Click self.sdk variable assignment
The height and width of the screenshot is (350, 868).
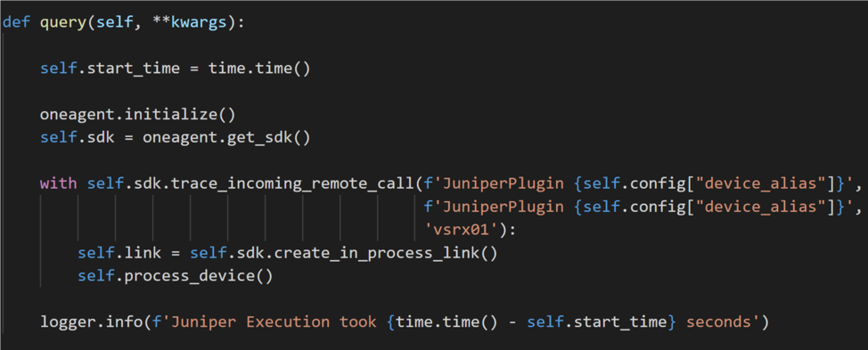tap(78, 138)
